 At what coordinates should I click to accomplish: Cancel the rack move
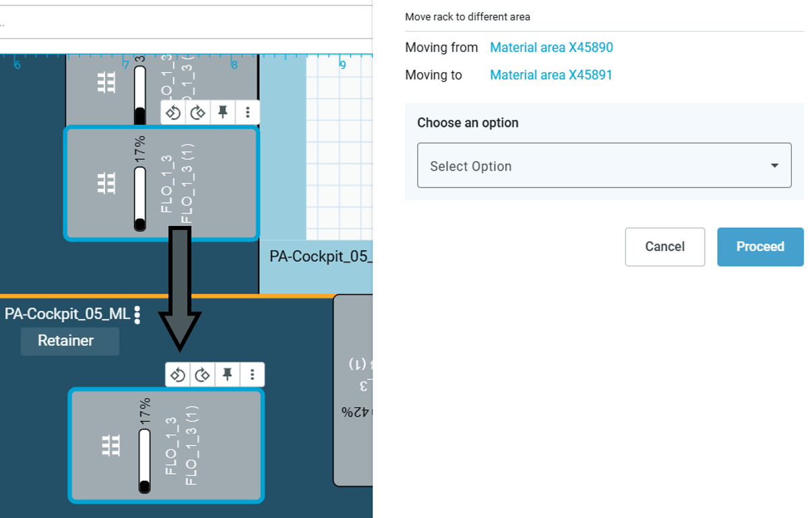(x=664, y=247)
